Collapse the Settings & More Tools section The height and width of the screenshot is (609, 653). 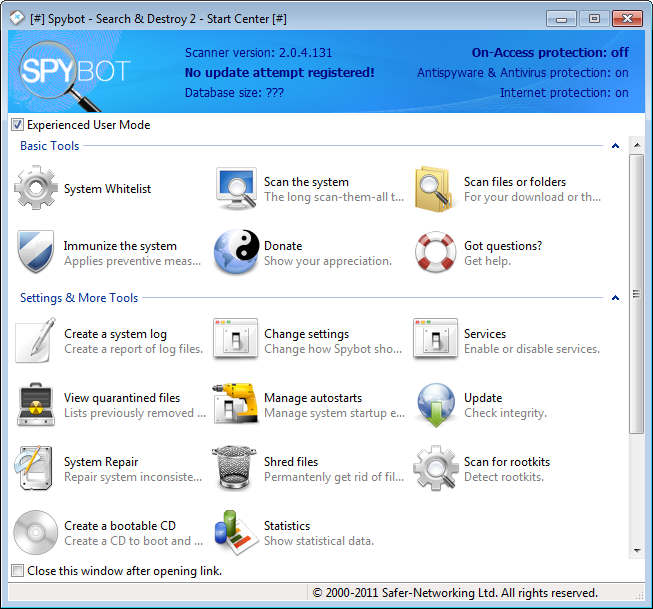(615, 298)
